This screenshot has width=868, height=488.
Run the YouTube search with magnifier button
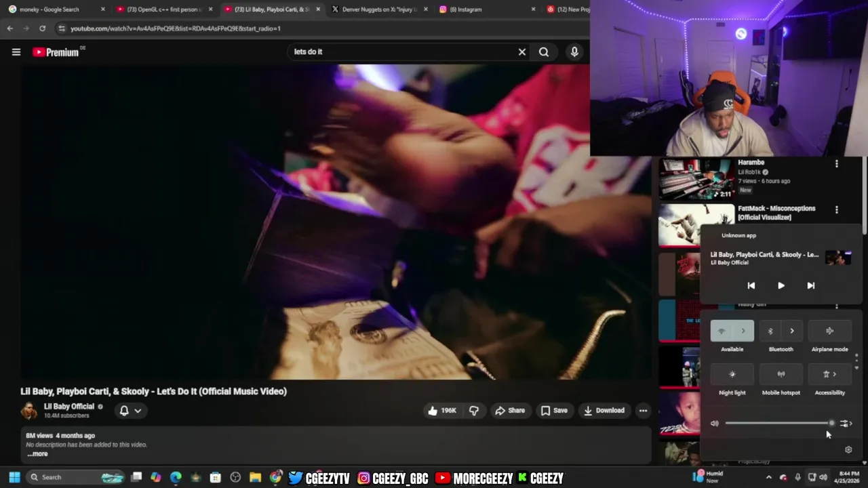544,52
